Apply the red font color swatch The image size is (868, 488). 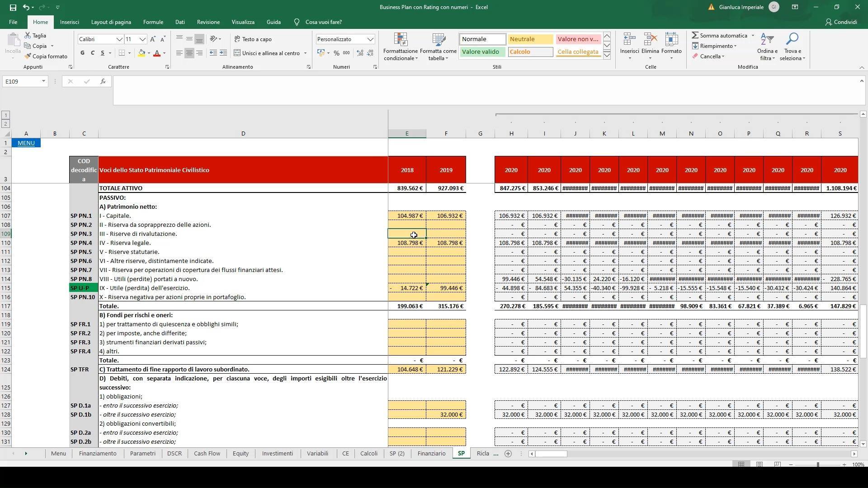(157, 53)
